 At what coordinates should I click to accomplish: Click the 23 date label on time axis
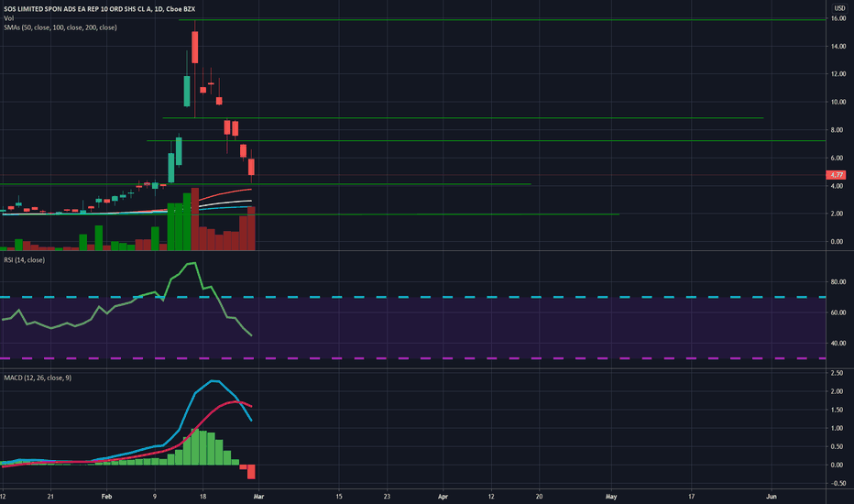click(x=387, y=497)
